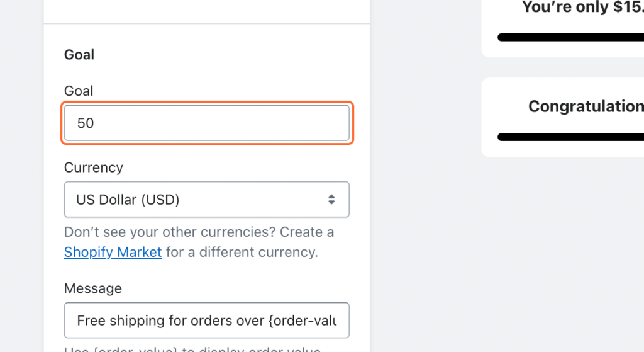Click the settings card area above the divider
Viewport: 644px width, 352px height.
click(x=206, y=10)
